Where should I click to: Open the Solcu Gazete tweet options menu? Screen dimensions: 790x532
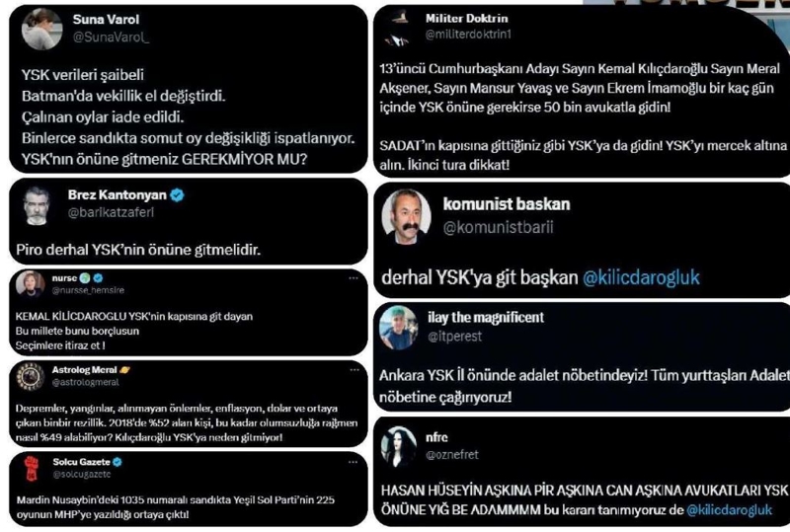tap(353, 462)
